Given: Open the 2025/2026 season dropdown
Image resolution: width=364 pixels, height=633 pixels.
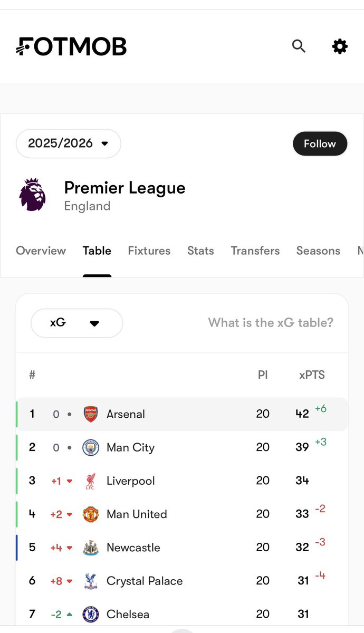Looking at the screenshot, I should click(69, 143).
